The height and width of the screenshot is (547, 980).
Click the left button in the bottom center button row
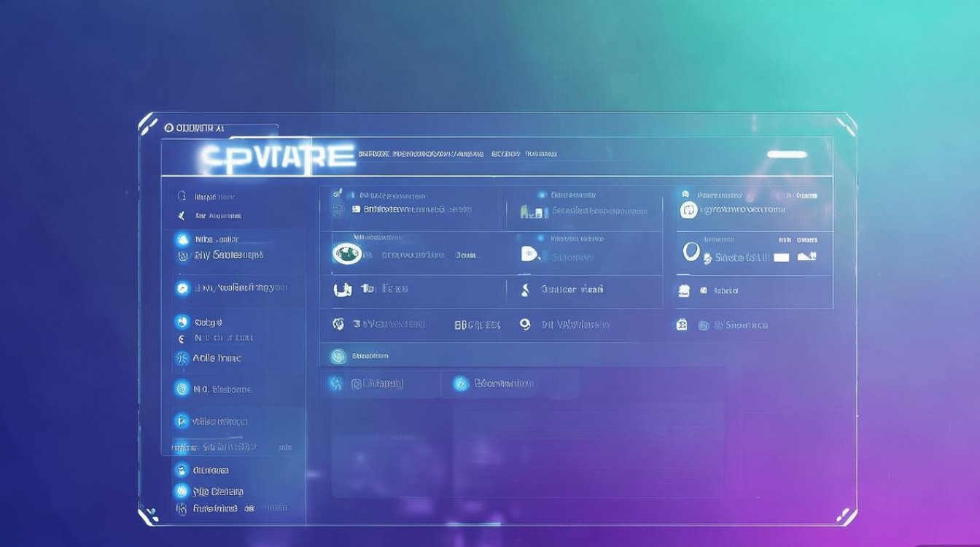coord(379,384)
